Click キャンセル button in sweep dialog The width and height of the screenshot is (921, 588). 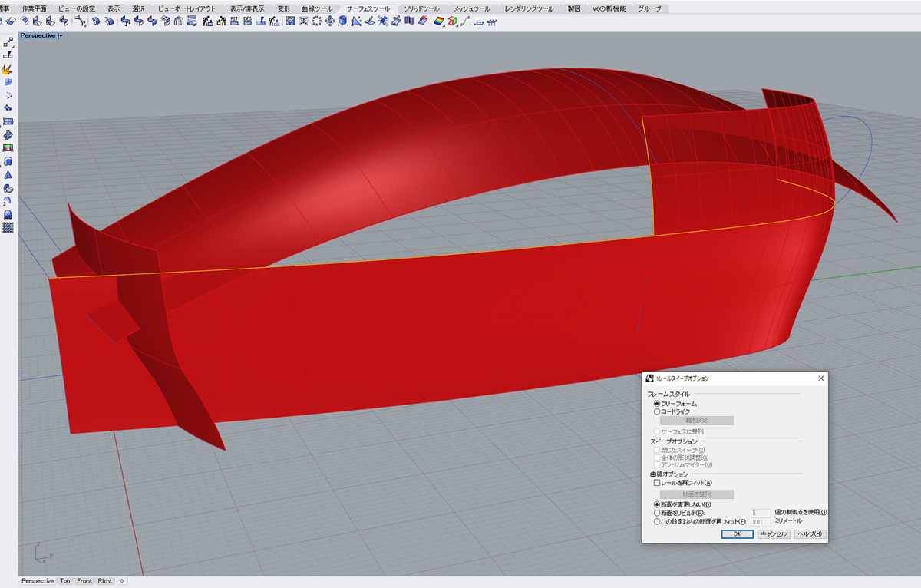774,533
